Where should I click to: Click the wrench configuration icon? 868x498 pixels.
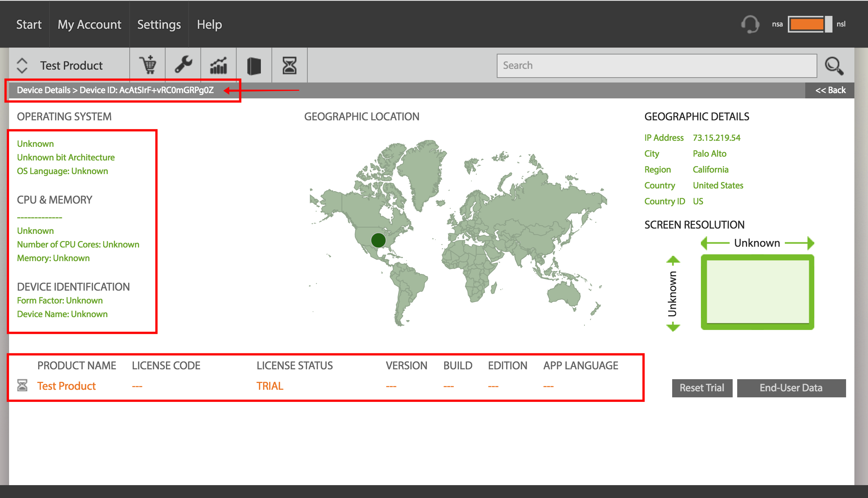coord(183,65)
